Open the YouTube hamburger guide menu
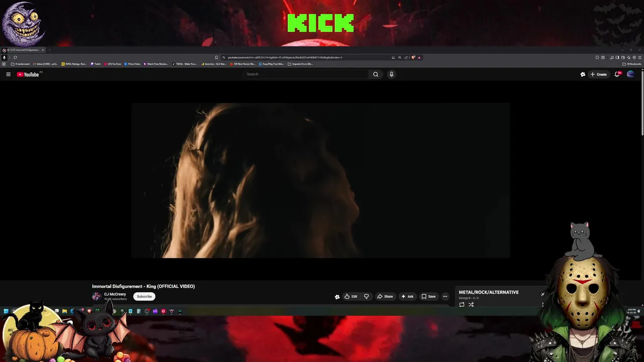 [x=8, y=74]
